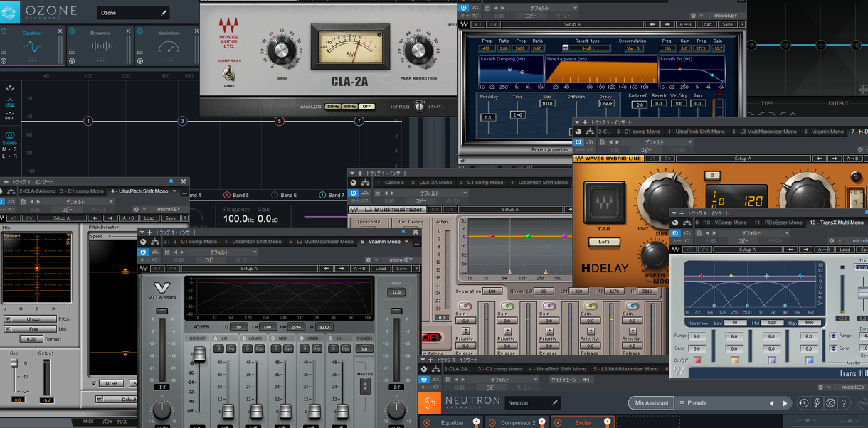This screenshot has width=868, height=428.
Task: Set CLA-2A Analog to OFF
Action: point(366,107)
